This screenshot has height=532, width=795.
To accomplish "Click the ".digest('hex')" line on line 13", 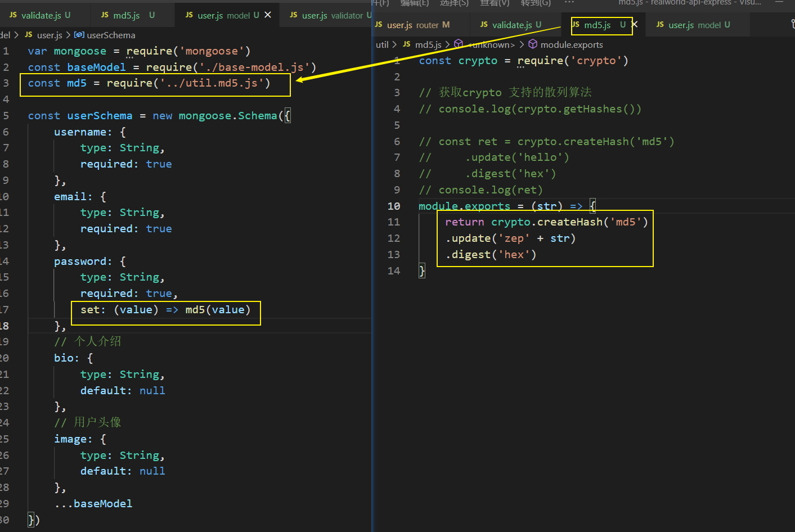I will coord(491,255).
